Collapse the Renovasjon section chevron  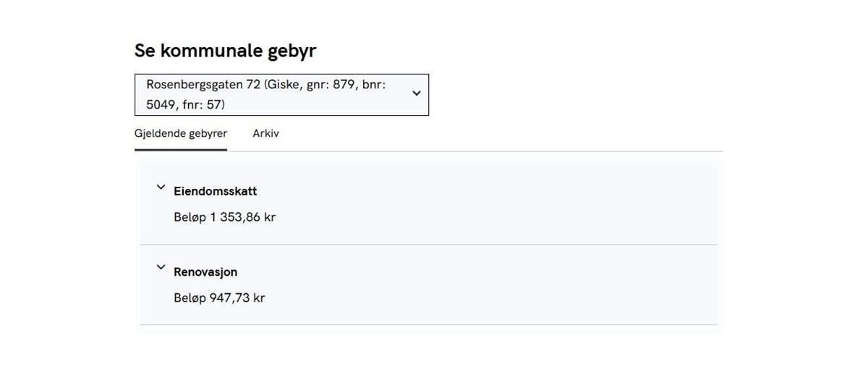click(161, 268)
